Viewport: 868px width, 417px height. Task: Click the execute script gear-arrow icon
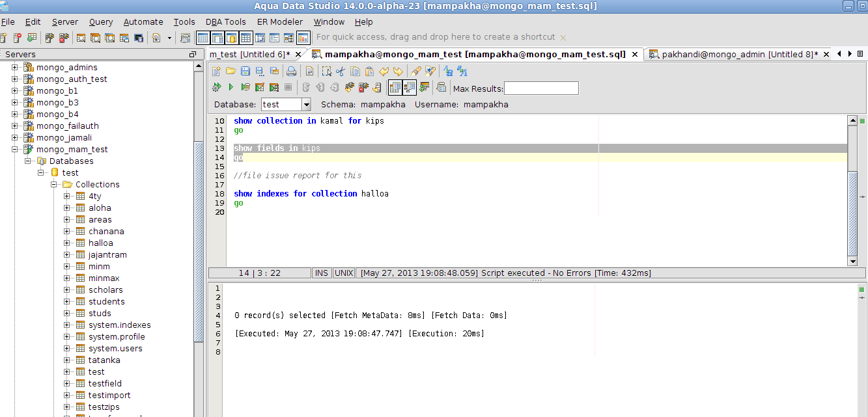(x=216, y=87)
